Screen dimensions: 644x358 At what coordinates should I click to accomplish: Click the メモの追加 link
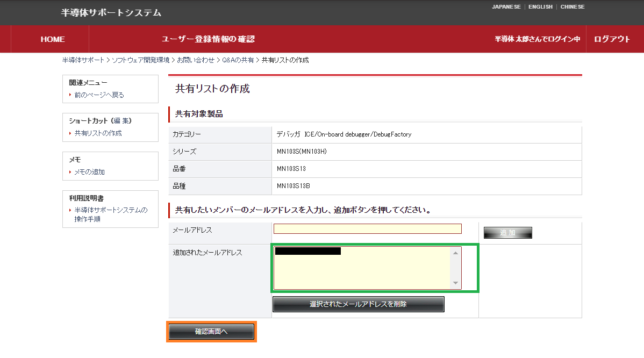(x=90, y=171)
